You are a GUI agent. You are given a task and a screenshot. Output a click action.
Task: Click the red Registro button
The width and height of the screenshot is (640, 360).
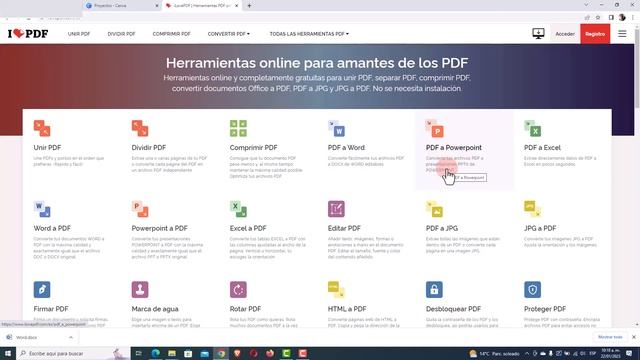tap(595, 34)
